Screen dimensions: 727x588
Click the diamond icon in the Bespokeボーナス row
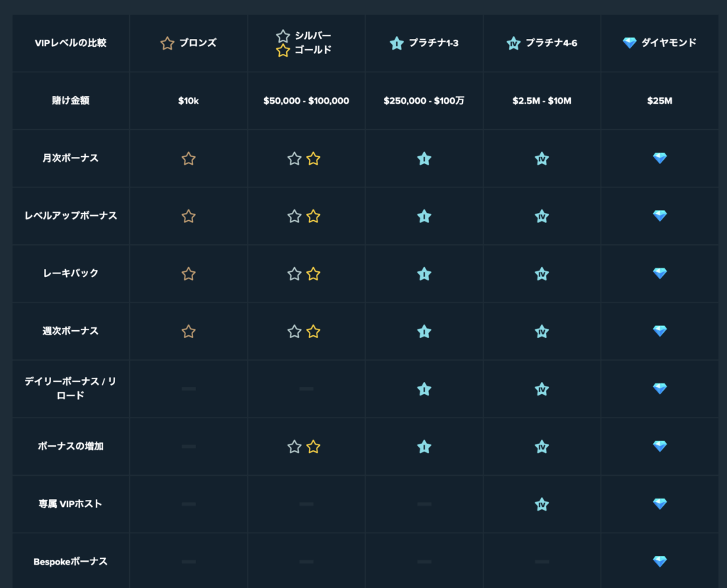pyautogui.click(x=660, y=561)
